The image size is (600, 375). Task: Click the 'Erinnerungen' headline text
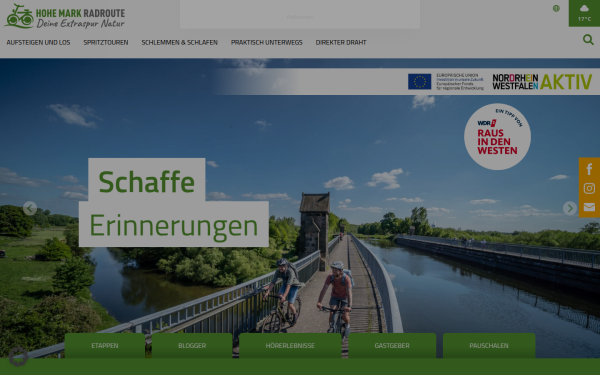(174, 227)
